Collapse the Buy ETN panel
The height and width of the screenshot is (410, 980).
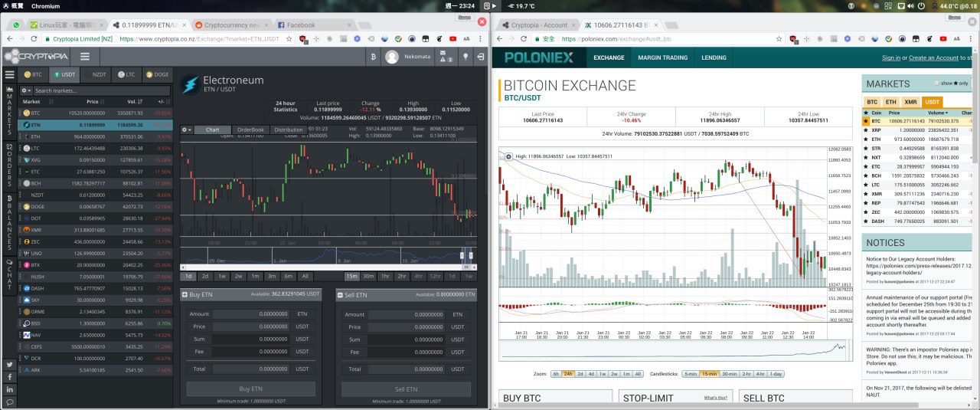tap(185, 294)
